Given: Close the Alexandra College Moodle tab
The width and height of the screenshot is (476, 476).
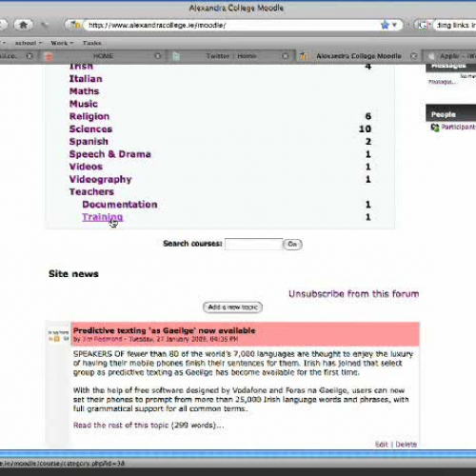Looking at the screenshot, I should click(414, 56).
